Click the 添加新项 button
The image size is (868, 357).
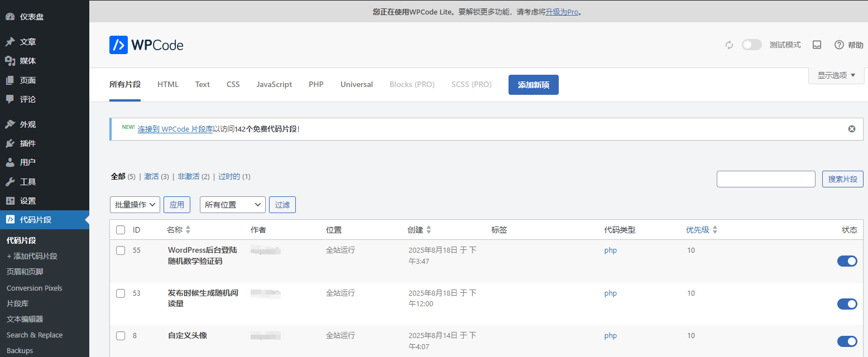pos(534,85)
